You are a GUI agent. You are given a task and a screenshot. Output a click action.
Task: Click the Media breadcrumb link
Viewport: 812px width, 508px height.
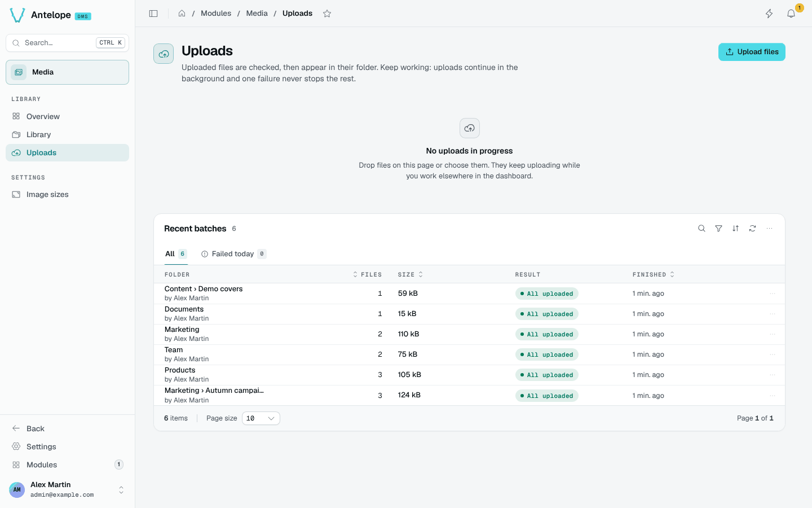click(x=257, y=14)
